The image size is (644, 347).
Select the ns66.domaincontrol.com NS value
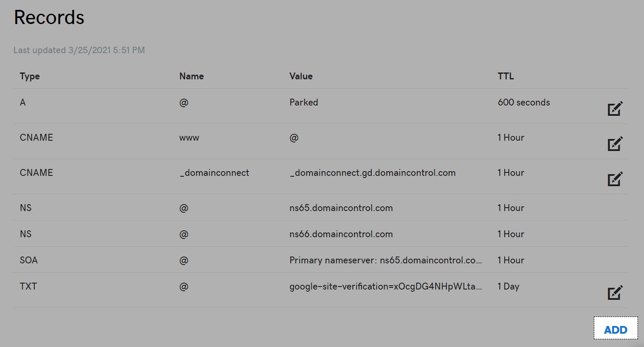[341, 234]
